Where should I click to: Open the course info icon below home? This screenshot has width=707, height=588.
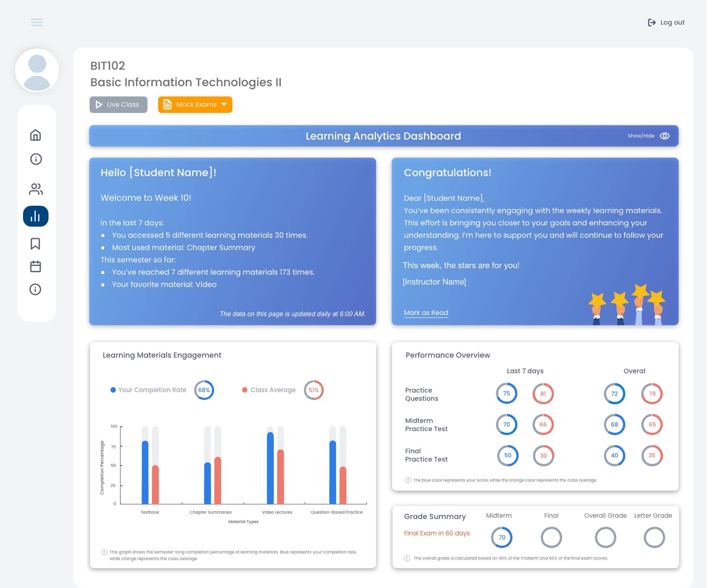point(36,159)
